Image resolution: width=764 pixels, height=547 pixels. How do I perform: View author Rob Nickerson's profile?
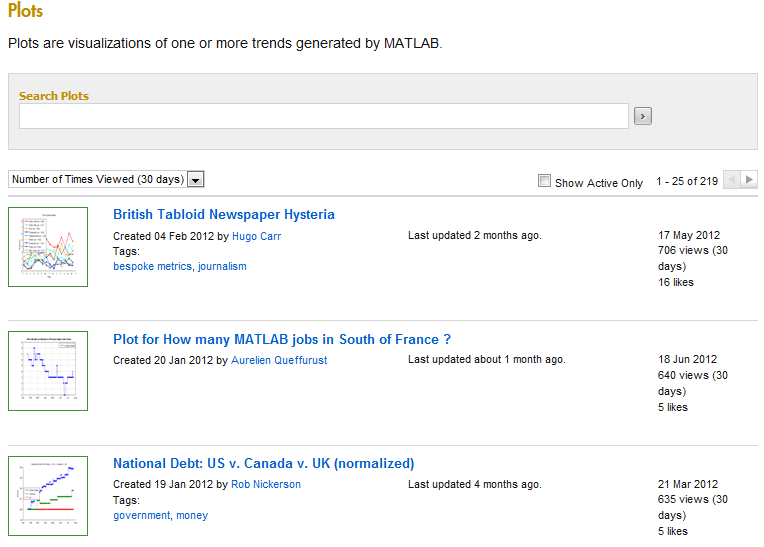click(266, 484)
